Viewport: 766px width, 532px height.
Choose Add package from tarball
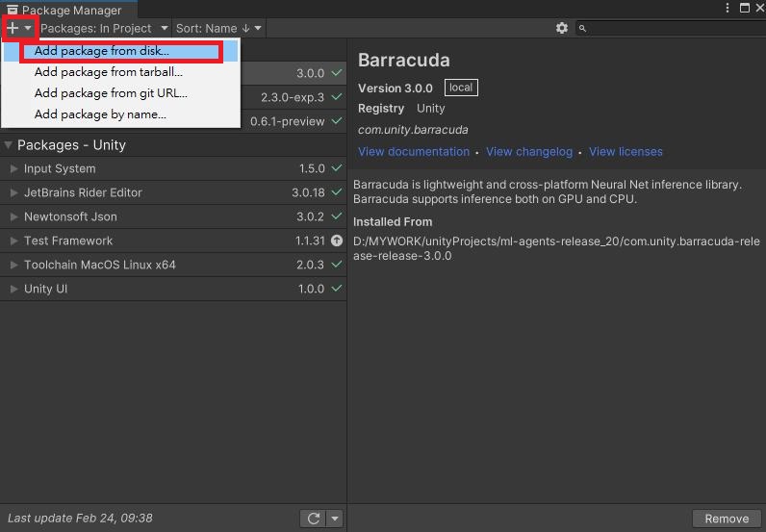120,72
